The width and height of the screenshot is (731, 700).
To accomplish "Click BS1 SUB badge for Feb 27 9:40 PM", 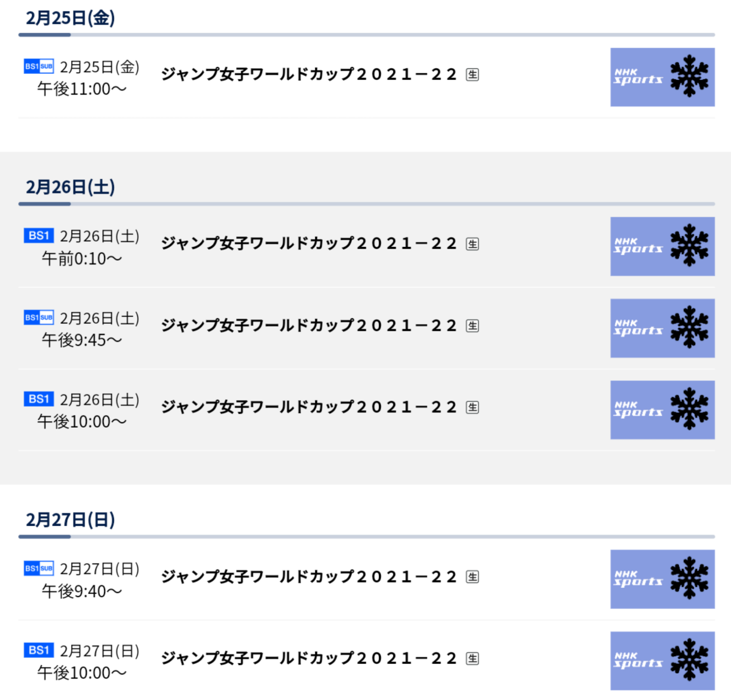I will (39, 568).
